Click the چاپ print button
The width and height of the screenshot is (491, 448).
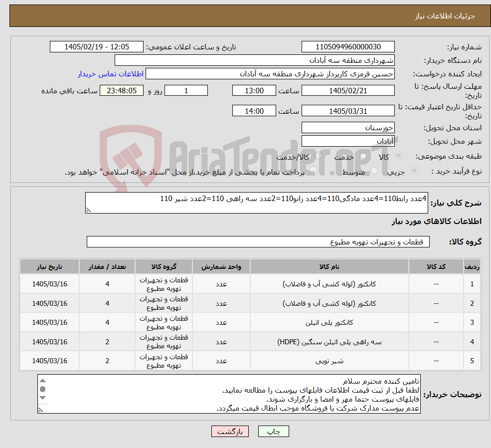pos(273,432)
